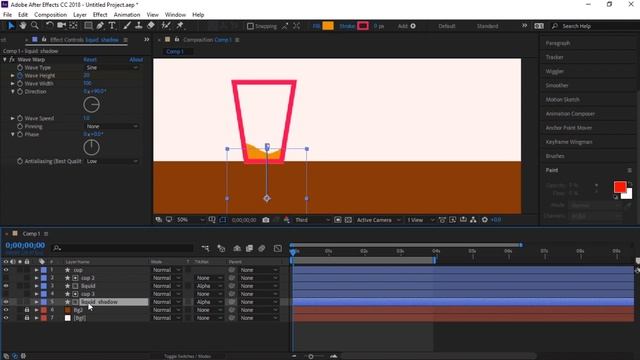The height and width of the screenshot is (360, 640).
Task: Open the graph editor icon in timeline
Action: coord(278,248)
